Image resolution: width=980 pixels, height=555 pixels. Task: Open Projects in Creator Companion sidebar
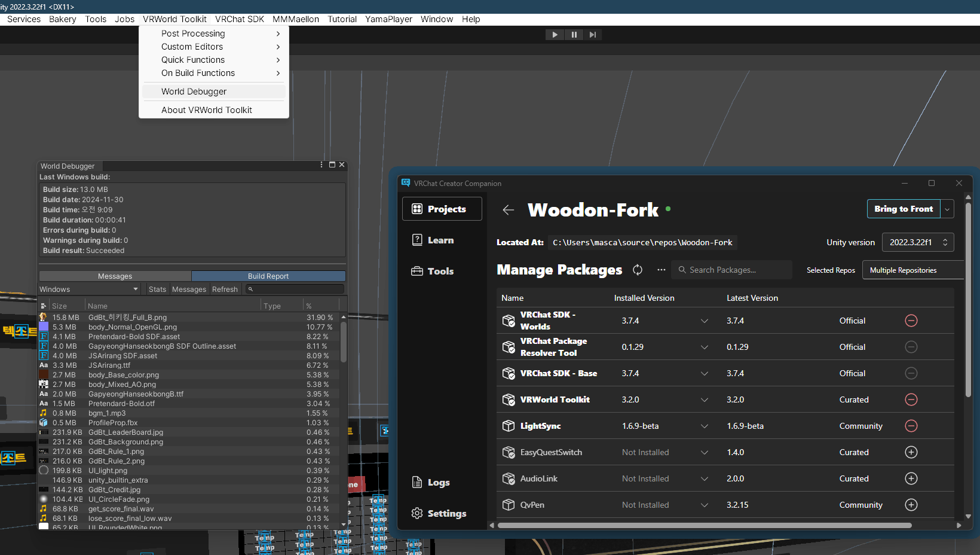(x=442, y=209)
